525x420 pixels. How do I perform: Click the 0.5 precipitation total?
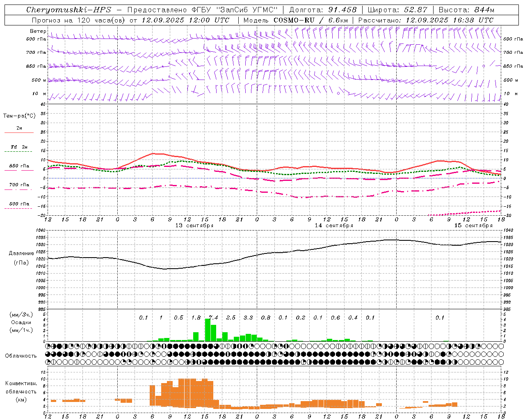coord(178,317)
